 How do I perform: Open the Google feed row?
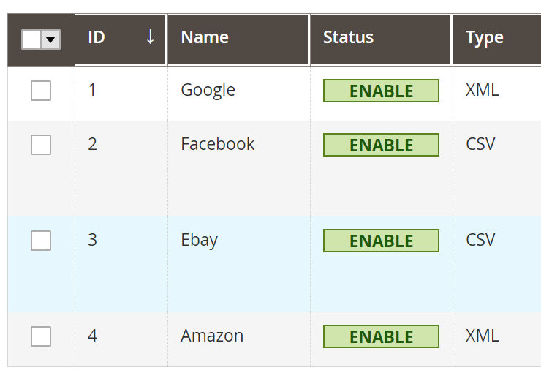coord(274,94)
